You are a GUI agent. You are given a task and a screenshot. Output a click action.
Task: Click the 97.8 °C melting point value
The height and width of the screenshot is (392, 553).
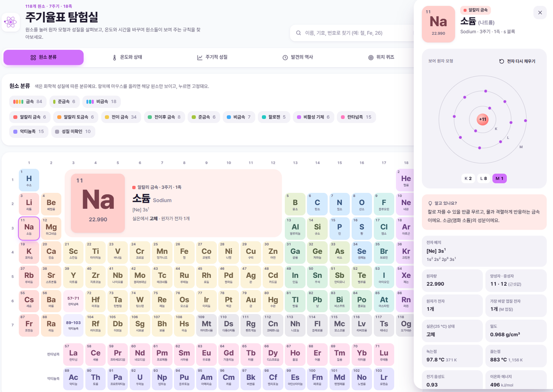click(x=435, y=360)
